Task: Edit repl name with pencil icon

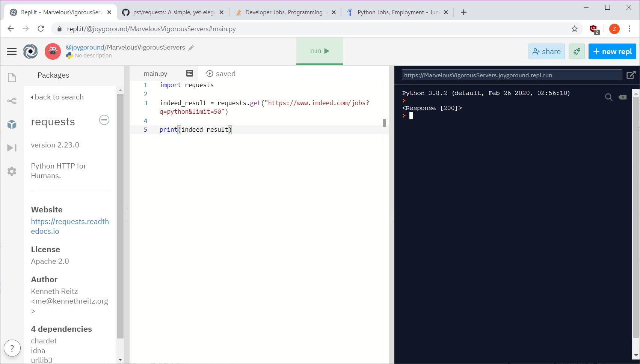Action: 191,48
